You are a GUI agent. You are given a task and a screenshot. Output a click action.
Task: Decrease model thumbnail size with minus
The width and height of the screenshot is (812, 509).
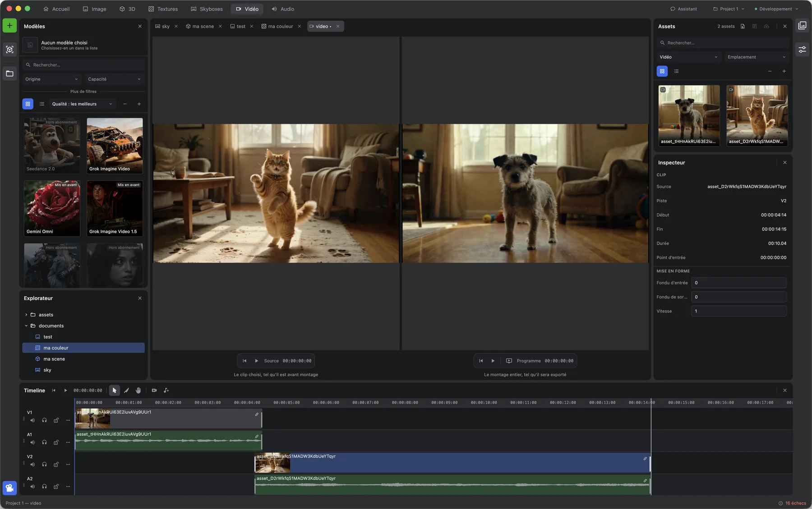click(125, 104)
